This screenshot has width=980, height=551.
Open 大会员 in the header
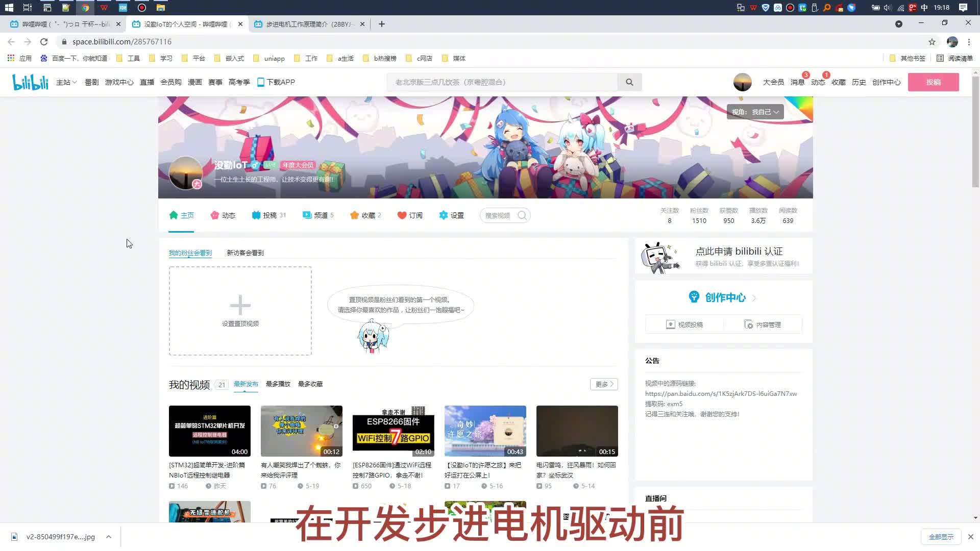point(773,82)
